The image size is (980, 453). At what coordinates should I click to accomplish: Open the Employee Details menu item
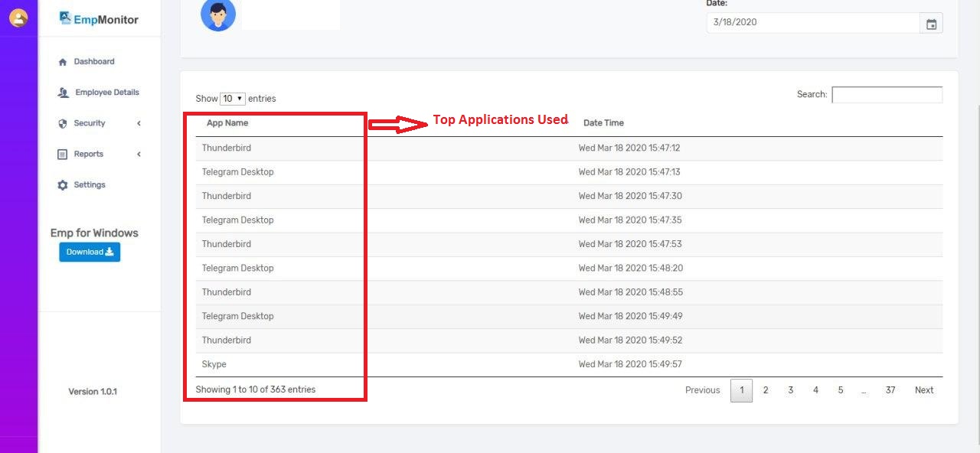tap(107, 93)
